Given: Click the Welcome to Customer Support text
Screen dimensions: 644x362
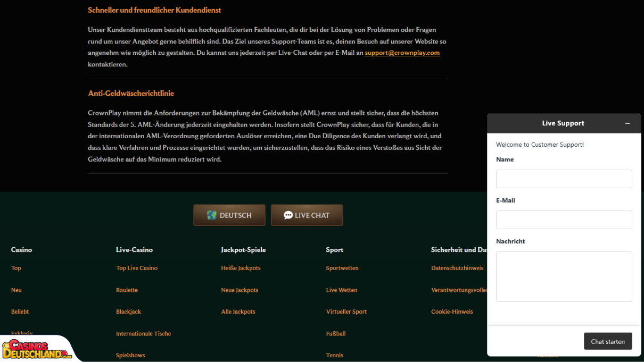Looking at the screenshot, I should tap(540, 145).
